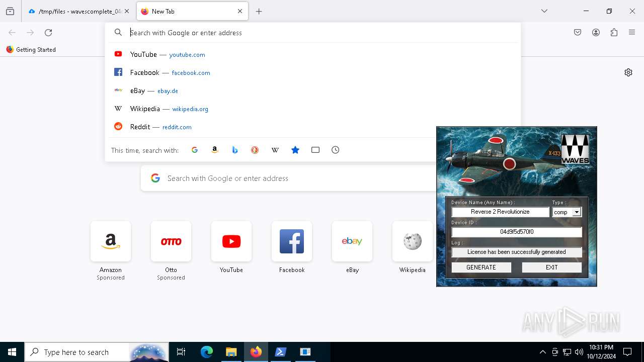Open new tab page settings gear
Screen dimensions: 644x362
point(628,72)
